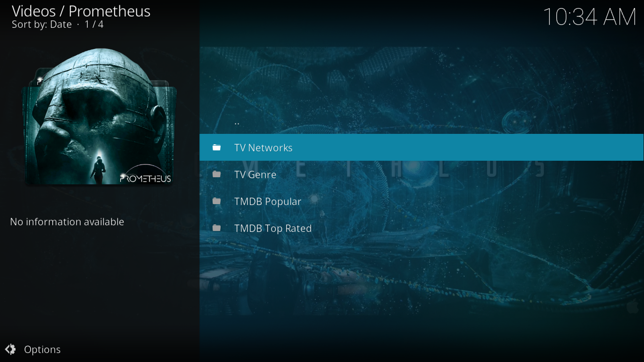Open the TV Networks folder

tap(421, 148)
